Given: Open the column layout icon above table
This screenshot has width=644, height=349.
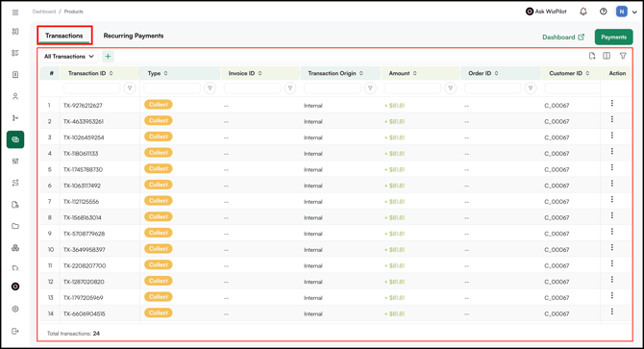Looking at the screenshot, I should pyautogui.click(x=607, y=56).
